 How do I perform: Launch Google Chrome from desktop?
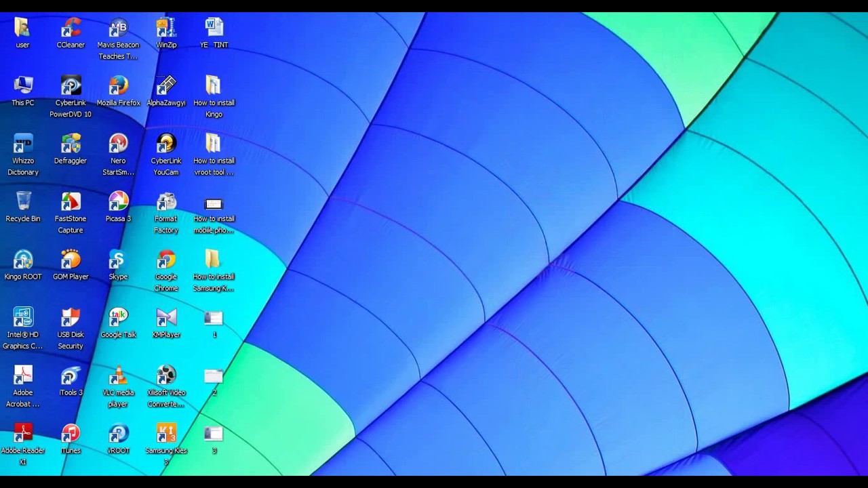[x=166, y=260]
